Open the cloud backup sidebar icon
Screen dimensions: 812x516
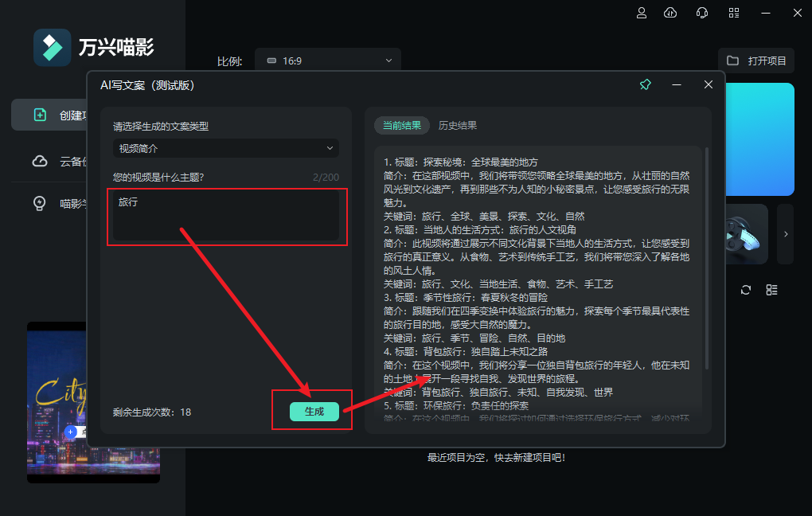click(x=39, y=161)
